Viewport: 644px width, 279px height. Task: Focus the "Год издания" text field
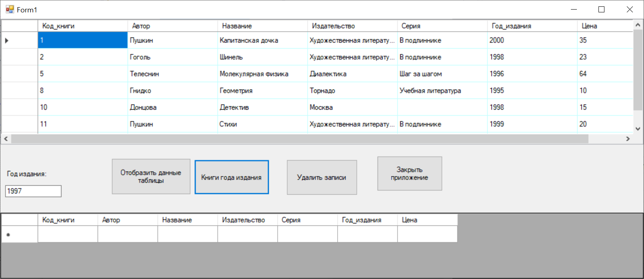(x=33, y=191)
